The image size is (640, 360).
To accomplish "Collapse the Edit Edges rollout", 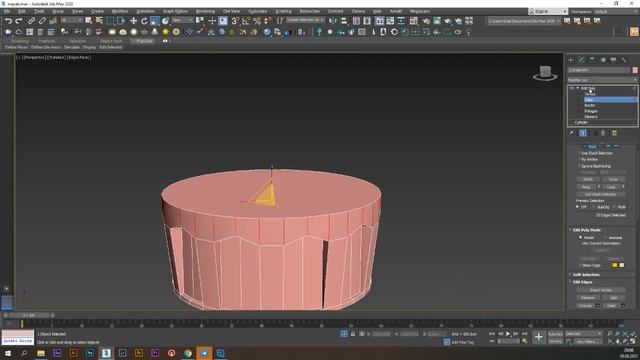I will [x=570, y=282].
